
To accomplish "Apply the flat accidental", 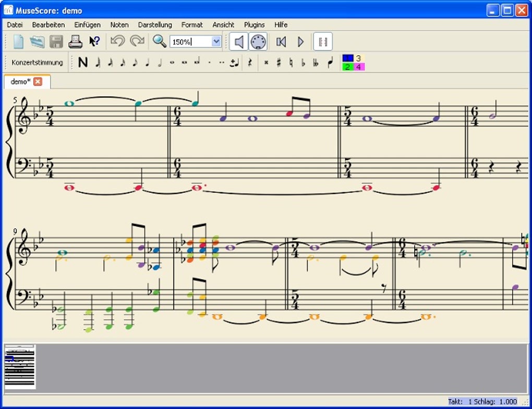I will (x=304, y=63).
